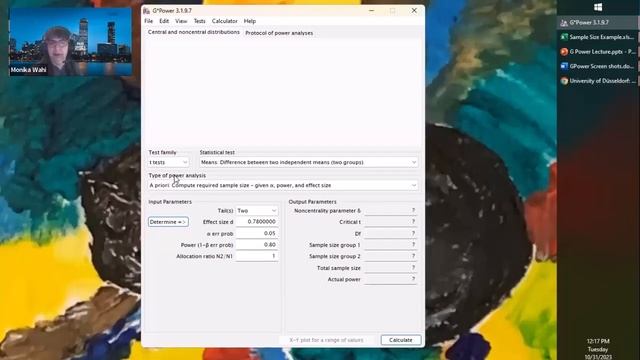Close the G*Power window

414,11
